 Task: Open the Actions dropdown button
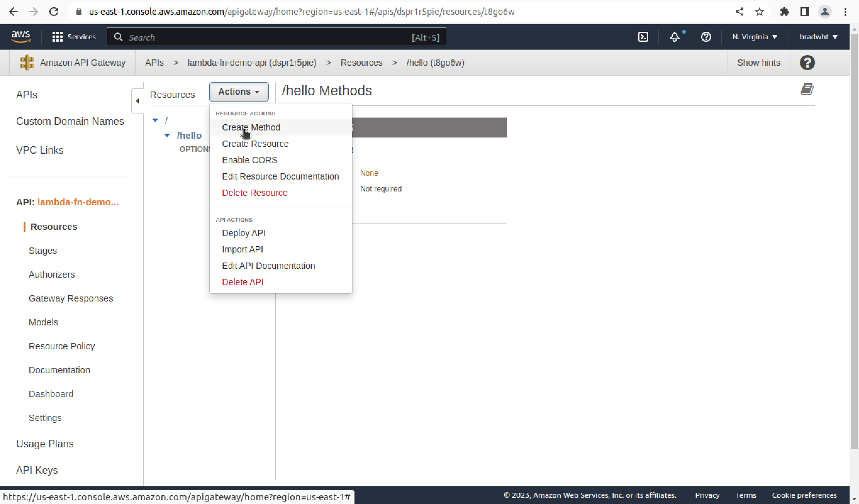(x=239, y=92)
